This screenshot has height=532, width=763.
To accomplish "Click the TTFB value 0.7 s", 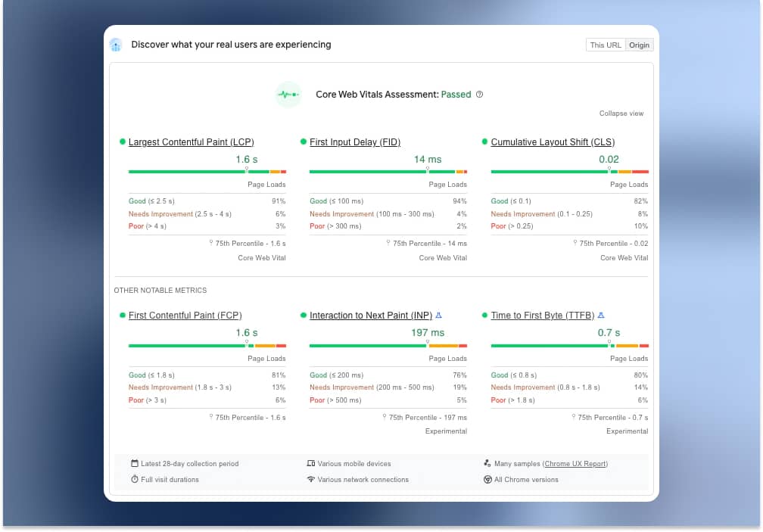I will pos(609,333).
